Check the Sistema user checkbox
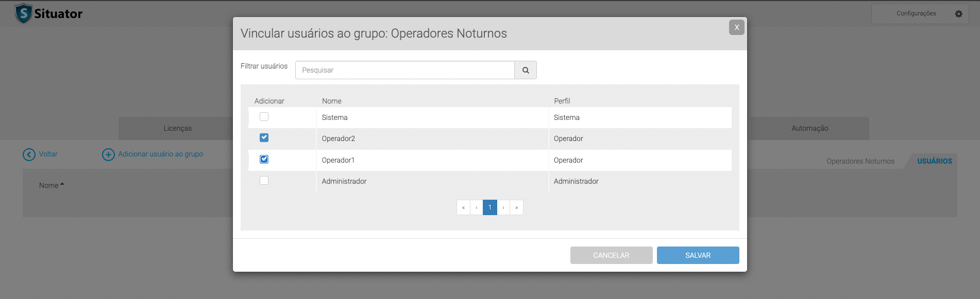The image size is (980, 299). pos(264,117)
